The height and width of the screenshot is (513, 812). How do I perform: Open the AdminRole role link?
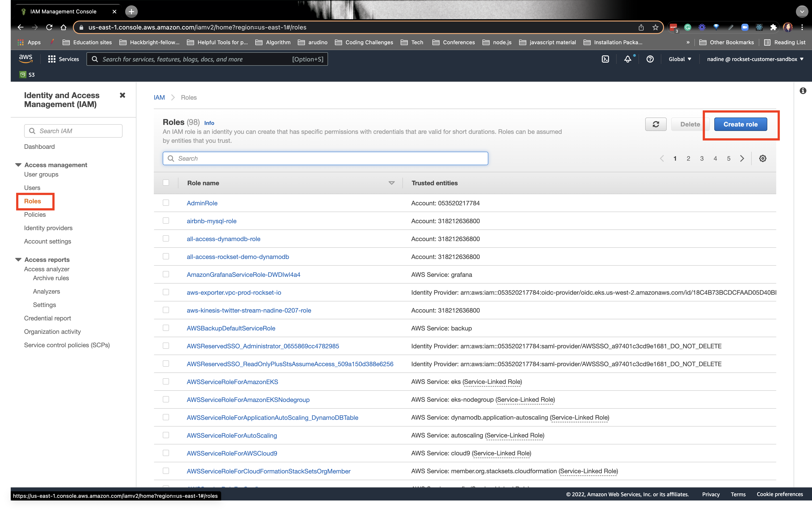click(x=202, y=203)
